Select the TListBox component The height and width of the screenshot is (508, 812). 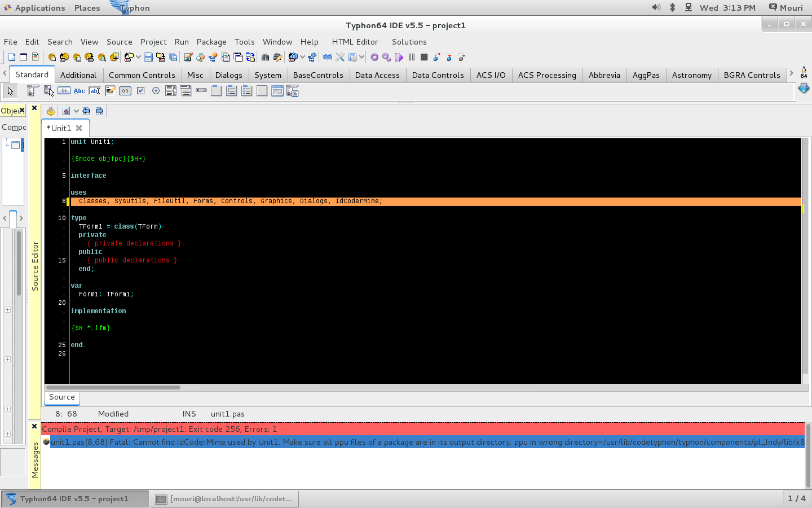tap(171, 91)
